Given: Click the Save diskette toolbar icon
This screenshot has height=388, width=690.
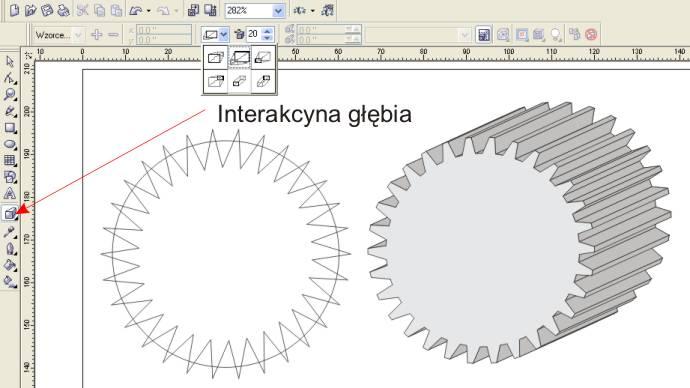Looking at the screenshot, I should click(47, 10).
